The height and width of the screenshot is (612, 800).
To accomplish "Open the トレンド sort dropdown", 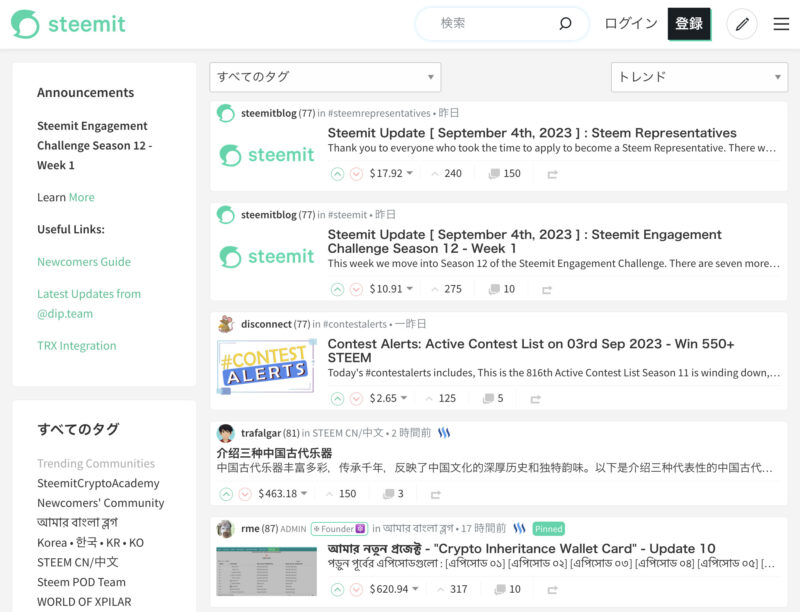I will point(699,77).
